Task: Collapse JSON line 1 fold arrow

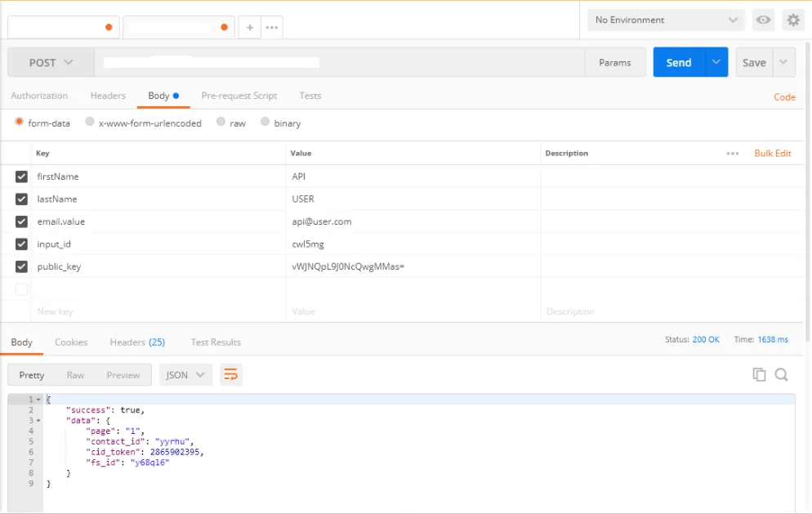Action: tap(38, 400)
